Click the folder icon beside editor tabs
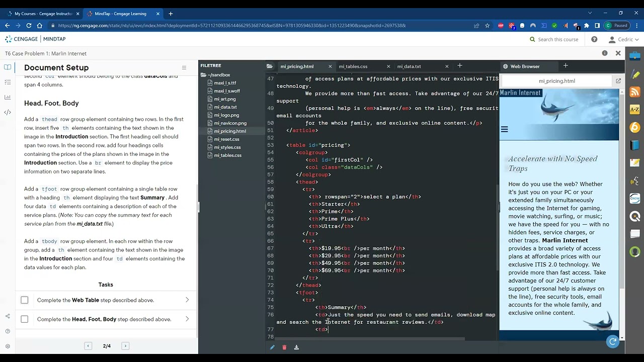Image resolution: width=644 pixels, height=362 pixels. click(x=270, y=66)
